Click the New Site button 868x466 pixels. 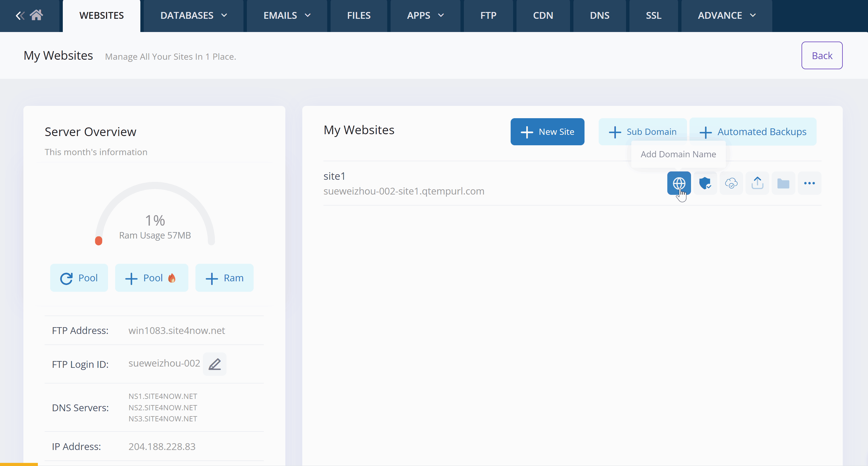coord(547,132)
